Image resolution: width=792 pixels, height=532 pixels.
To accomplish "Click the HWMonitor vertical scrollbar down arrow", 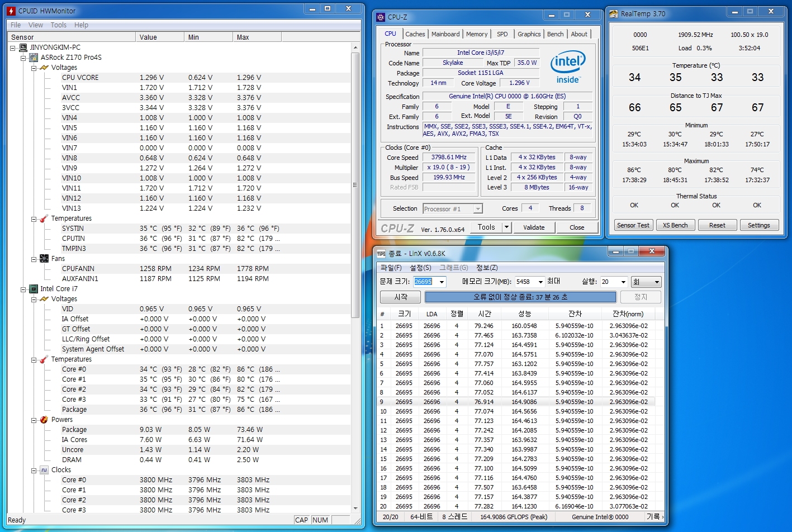I will point(356,509).
